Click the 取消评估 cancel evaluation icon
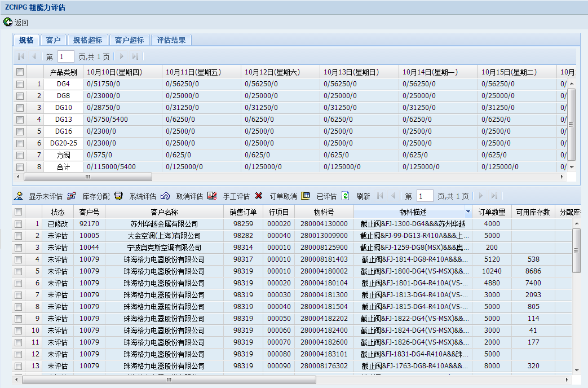This screenshot has height=388, width=588. [165, 196]
